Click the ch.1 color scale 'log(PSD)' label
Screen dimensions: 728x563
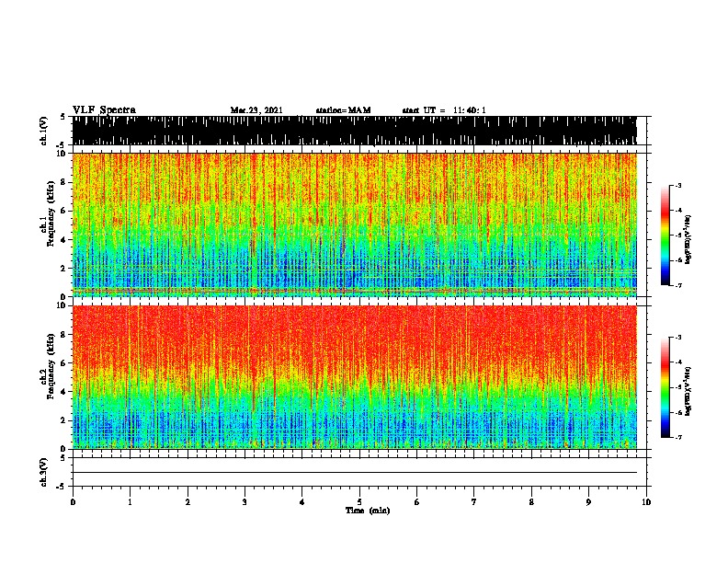pos(688,239)
